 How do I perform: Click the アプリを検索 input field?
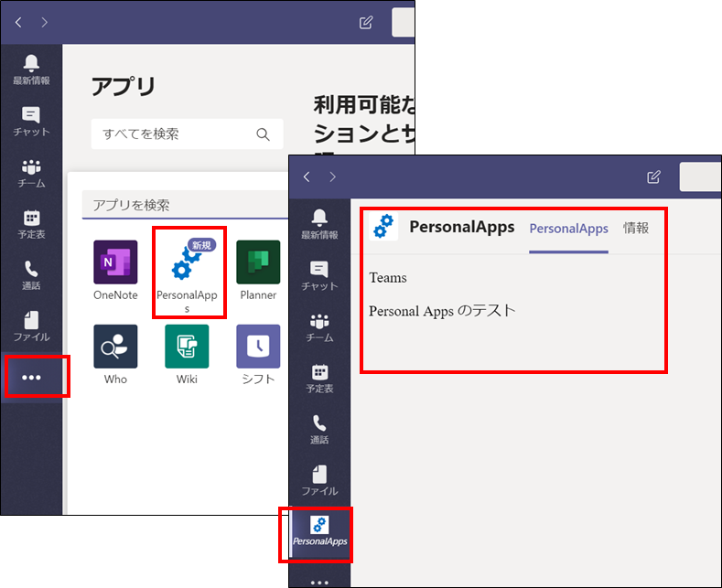pyautogui.click(x=185, y=205)
